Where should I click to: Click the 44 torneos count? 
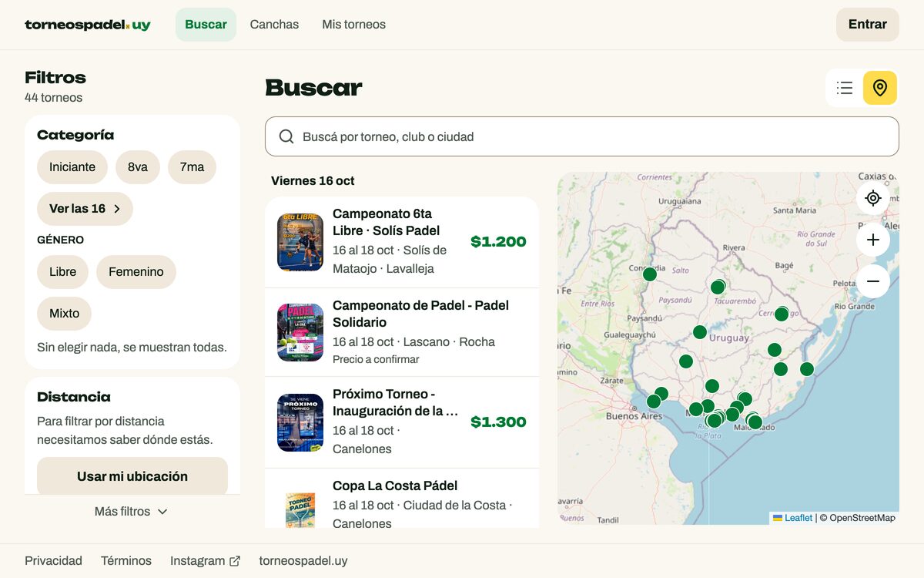tap(53, 98)
